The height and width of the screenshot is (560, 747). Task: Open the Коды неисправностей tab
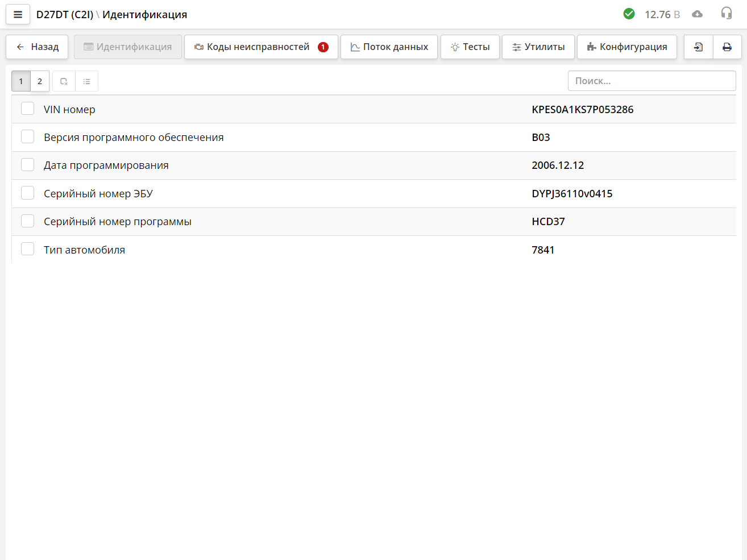[261, 47]
